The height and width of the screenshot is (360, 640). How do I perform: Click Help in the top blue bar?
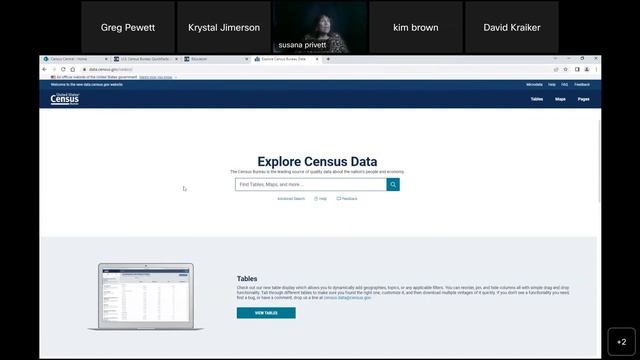click(552, 84)
